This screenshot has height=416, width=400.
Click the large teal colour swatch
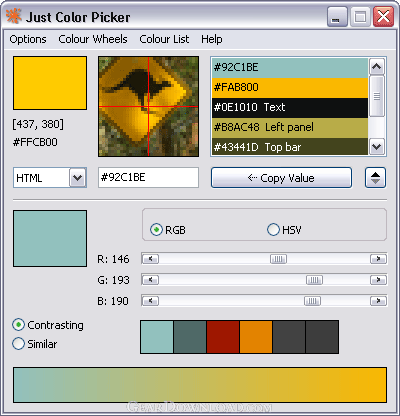(50, 238)
